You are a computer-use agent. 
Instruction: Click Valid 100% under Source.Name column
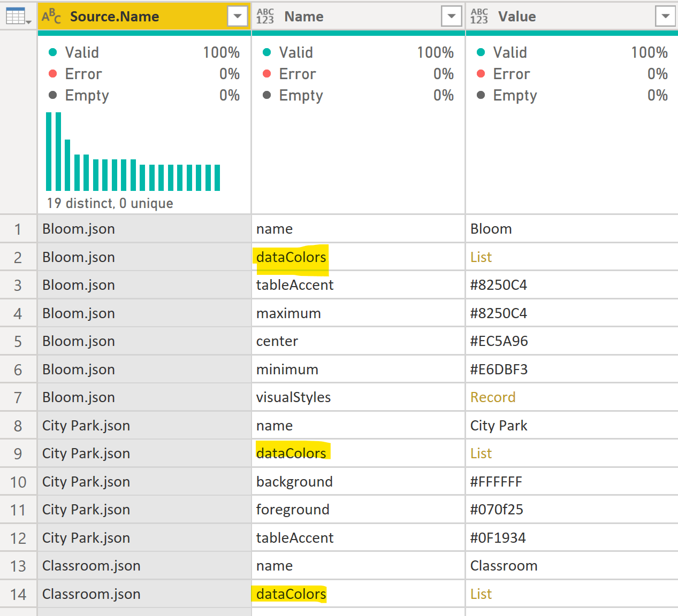click(144, 52)
